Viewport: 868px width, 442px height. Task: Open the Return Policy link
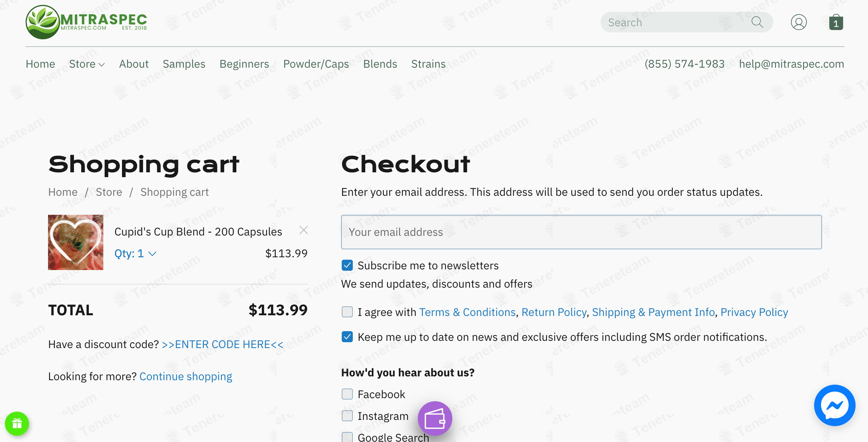[554, 312]
